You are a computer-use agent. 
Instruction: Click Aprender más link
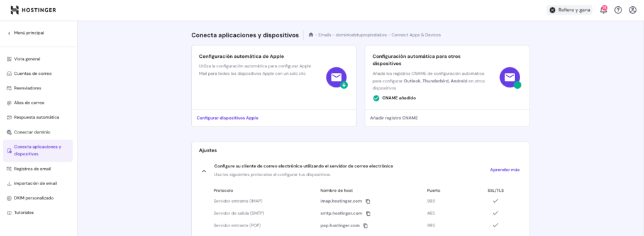(x=505, y=170)
